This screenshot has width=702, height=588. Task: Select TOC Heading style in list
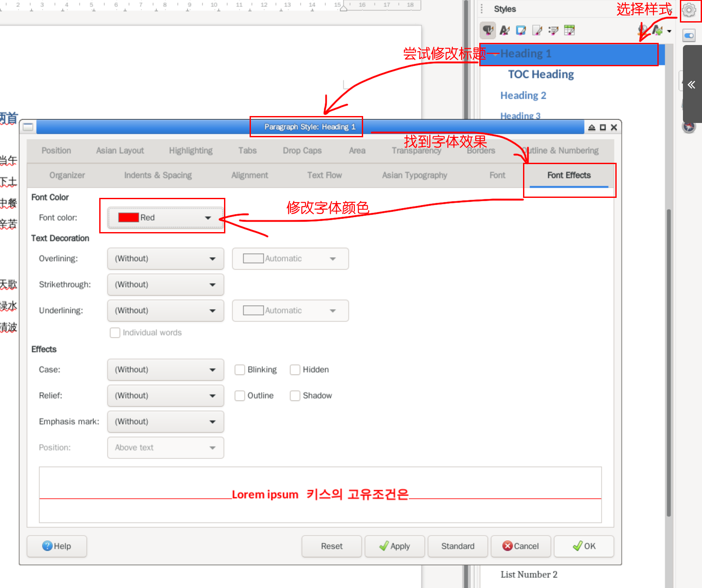coord(541,74)
